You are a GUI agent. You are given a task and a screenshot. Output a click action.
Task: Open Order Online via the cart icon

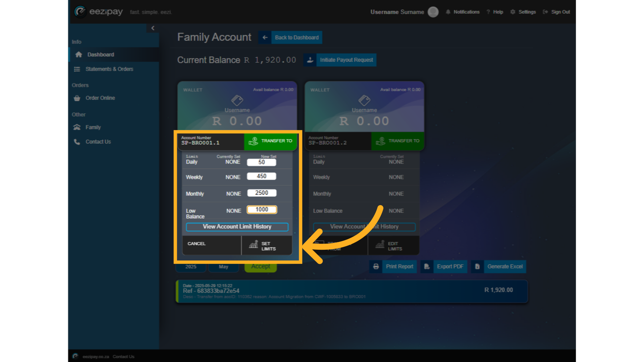(x=76, y=98)
